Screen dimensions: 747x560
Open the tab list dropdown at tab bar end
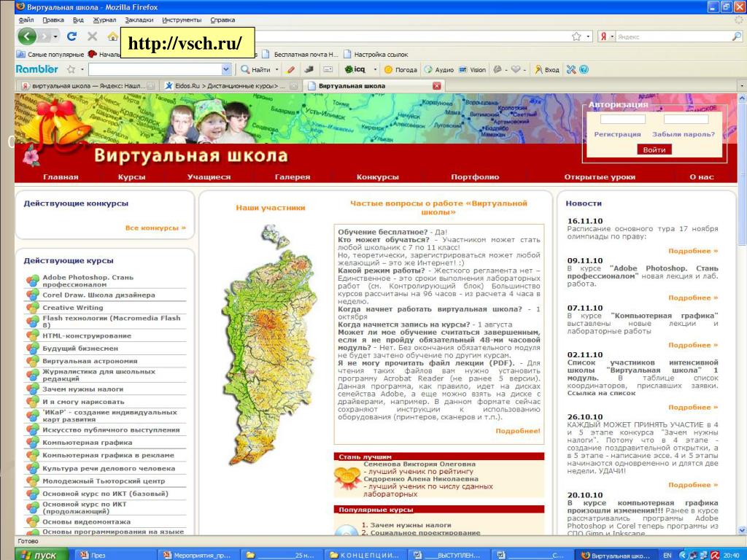(741, 86)
